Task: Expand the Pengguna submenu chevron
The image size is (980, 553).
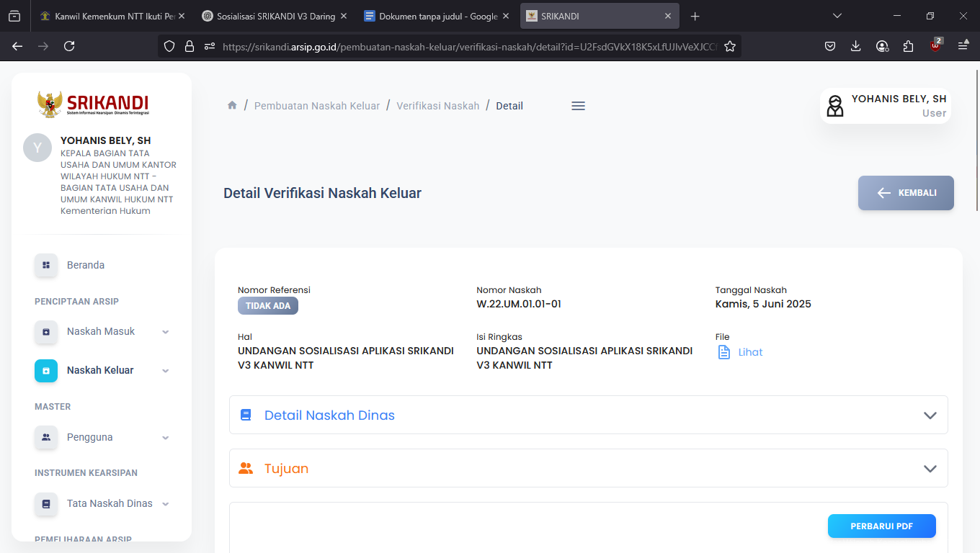Action: [x=166, y=438]
